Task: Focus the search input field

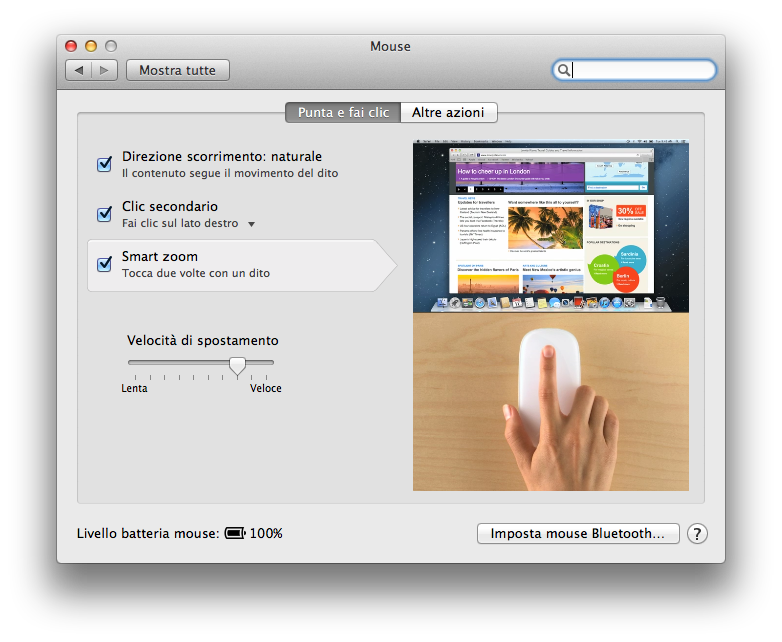Action: 634,70
